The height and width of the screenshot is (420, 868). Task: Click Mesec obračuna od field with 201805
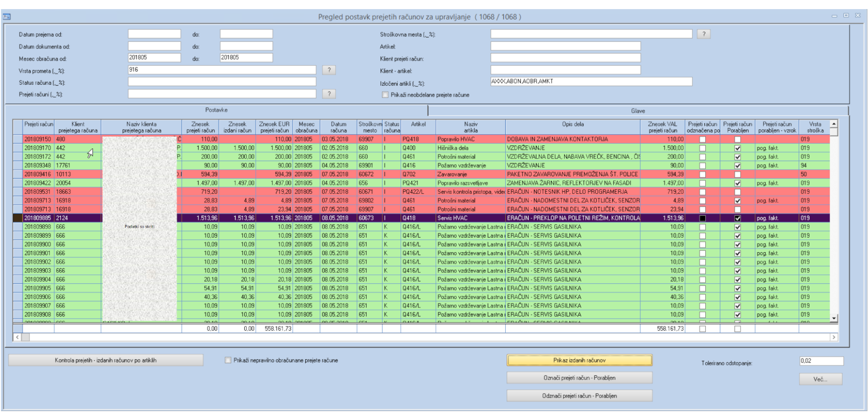coord(154,58)
